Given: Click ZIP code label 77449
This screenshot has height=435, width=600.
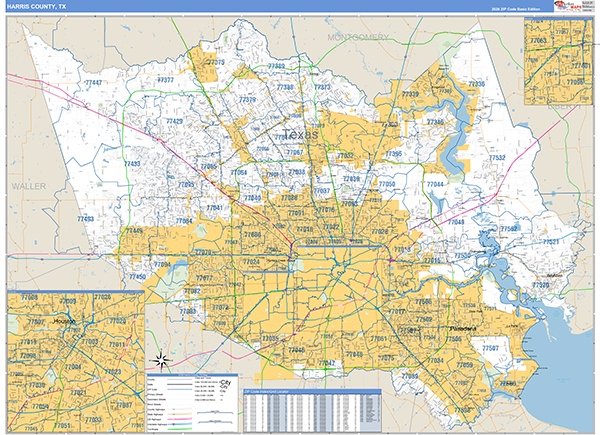Looking at the screenshot, I should (134, 231).
